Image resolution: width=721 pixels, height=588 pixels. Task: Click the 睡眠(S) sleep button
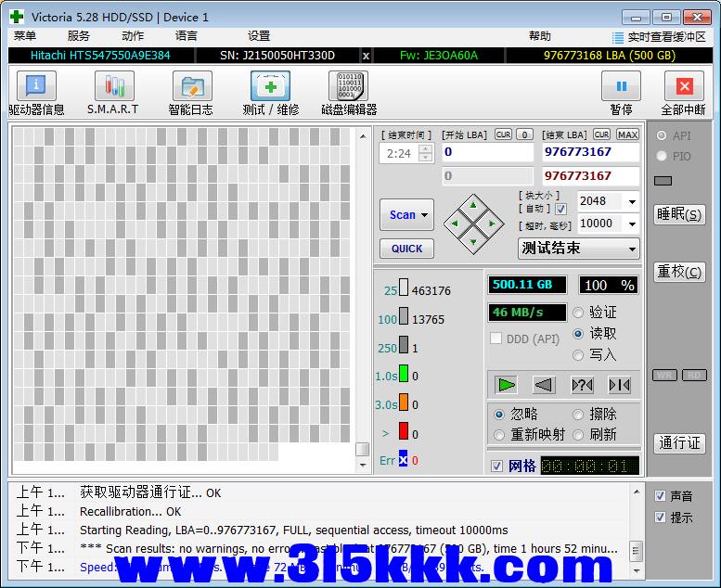click(x=679, y=214)
